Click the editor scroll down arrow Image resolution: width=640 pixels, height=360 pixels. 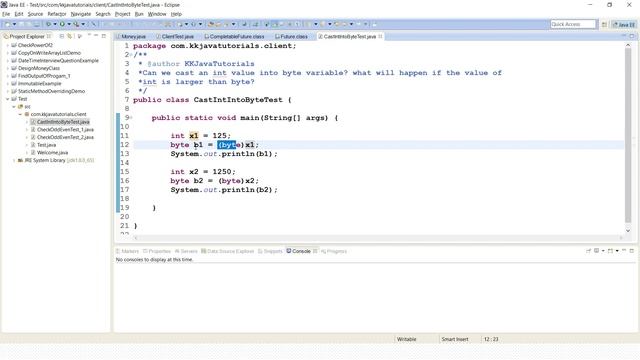click(628, 231)
